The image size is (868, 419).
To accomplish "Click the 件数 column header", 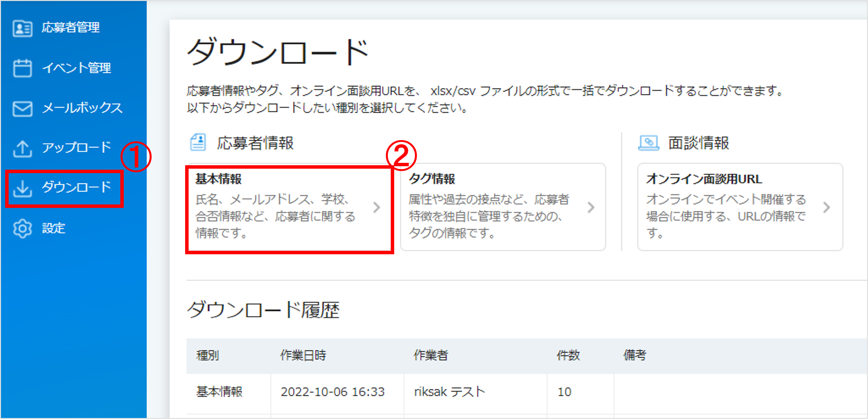I will pyautogui.click(x=568, y=355).
